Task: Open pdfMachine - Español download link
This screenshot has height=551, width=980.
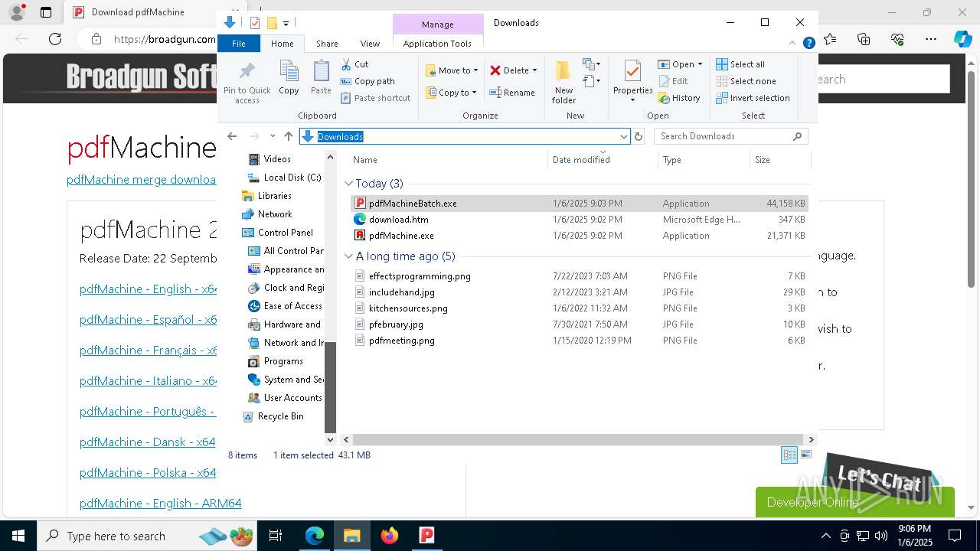Action: tap(149, 320)
